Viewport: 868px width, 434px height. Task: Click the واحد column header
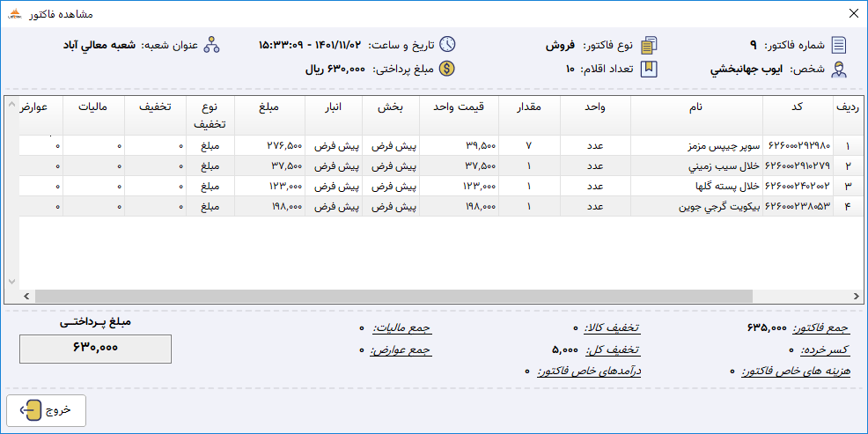click(x=596, y=115)
